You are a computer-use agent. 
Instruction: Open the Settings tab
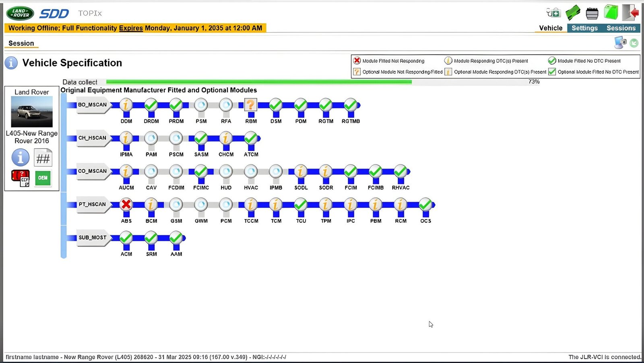584,28
